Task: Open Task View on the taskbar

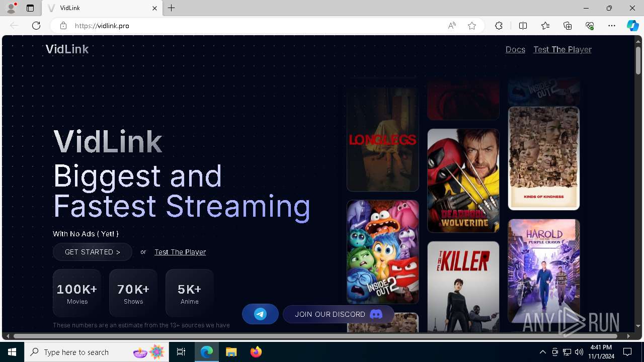Action: tap(181, 352)
